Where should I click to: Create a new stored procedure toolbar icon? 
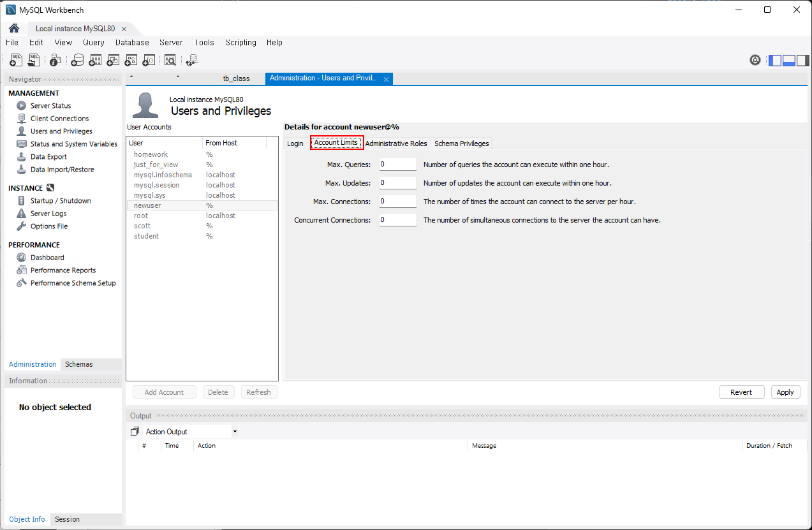[131, 60]
